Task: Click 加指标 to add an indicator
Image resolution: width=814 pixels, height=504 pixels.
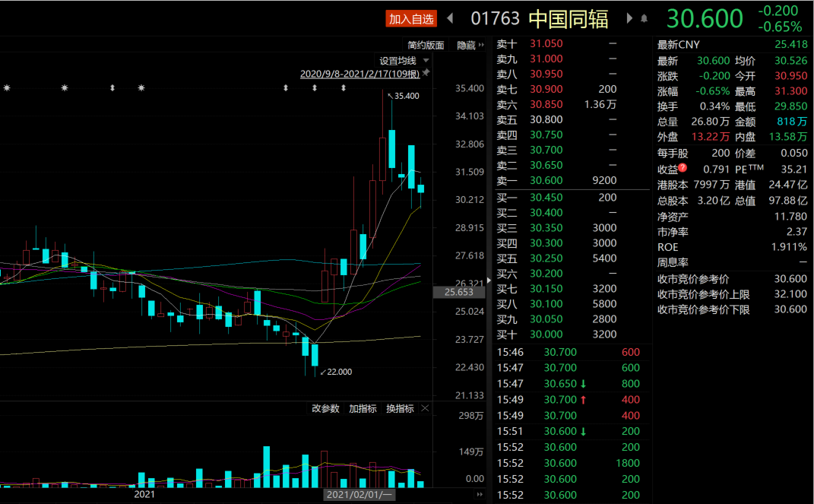Action: 363,408
